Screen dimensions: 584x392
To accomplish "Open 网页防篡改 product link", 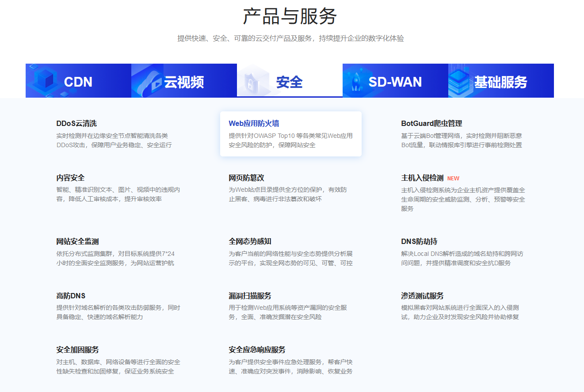I will [246, 178].
